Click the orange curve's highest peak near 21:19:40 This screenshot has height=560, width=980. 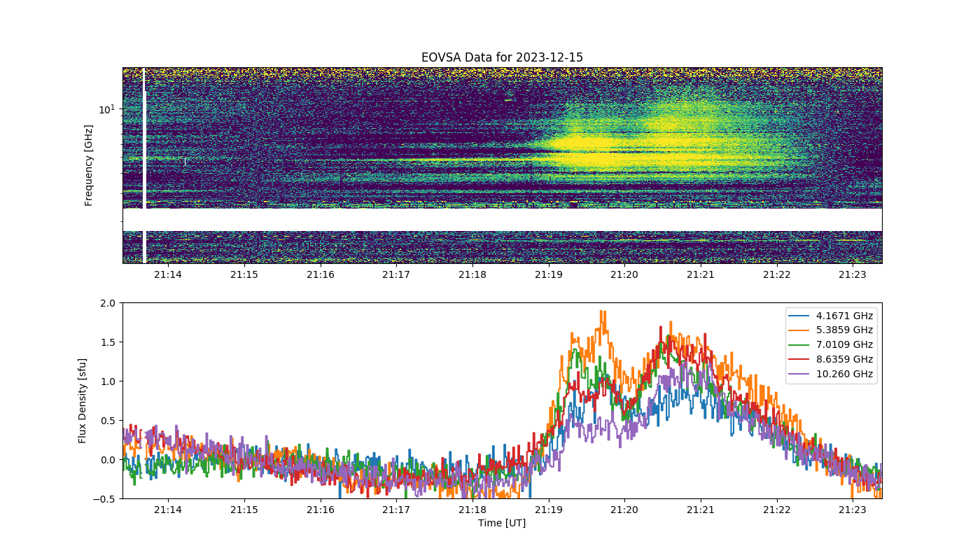[602, 312]
